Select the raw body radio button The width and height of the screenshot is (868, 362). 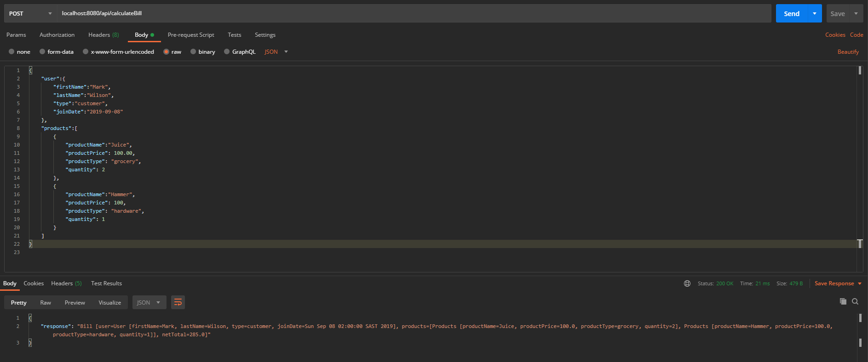[166, 52]
